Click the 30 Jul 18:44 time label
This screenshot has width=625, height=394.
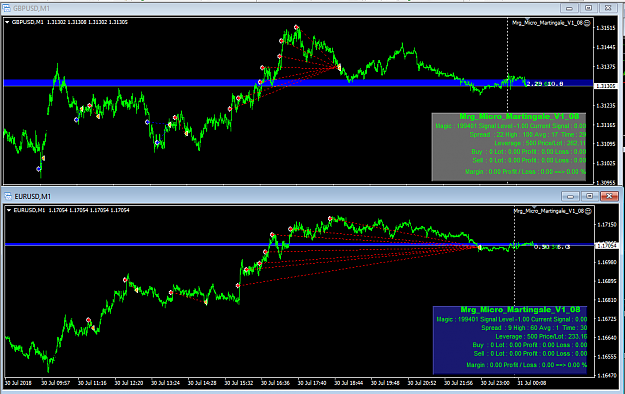348,383
